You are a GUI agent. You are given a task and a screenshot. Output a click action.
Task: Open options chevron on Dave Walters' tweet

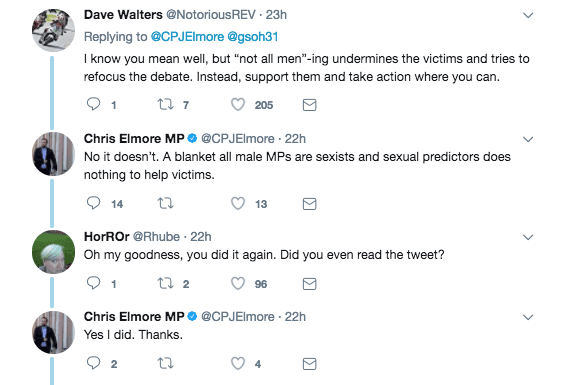(x=528, y=15)
